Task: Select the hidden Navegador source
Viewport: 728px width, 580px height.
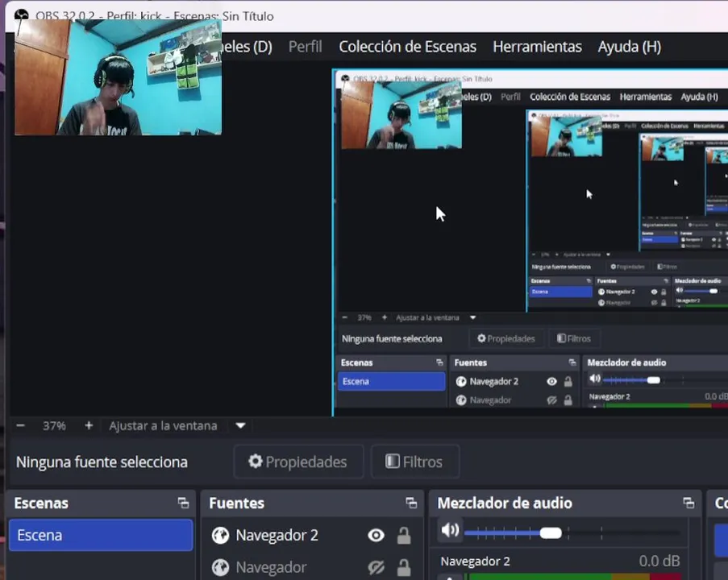Action: (x=271, y=567)
